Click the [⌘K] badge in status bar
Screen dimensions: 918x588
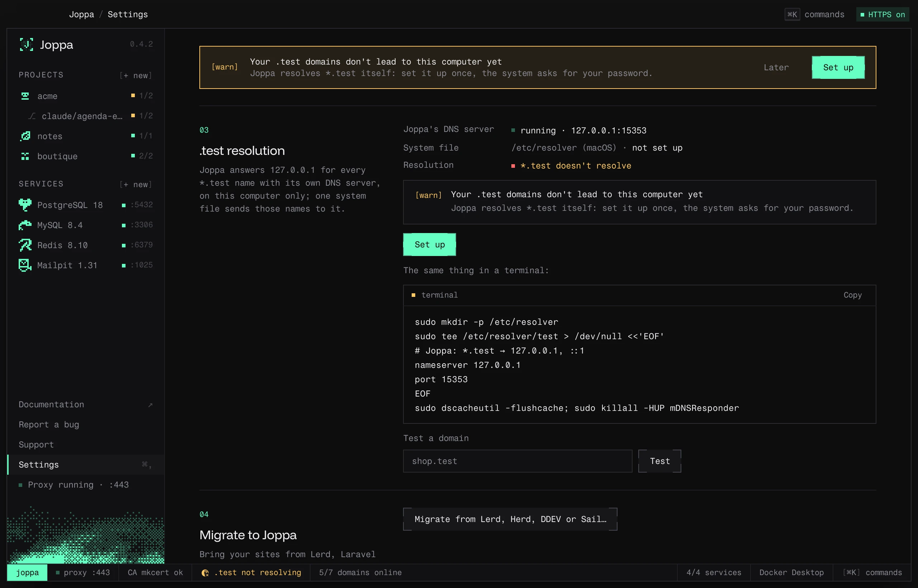coord(852,572)
